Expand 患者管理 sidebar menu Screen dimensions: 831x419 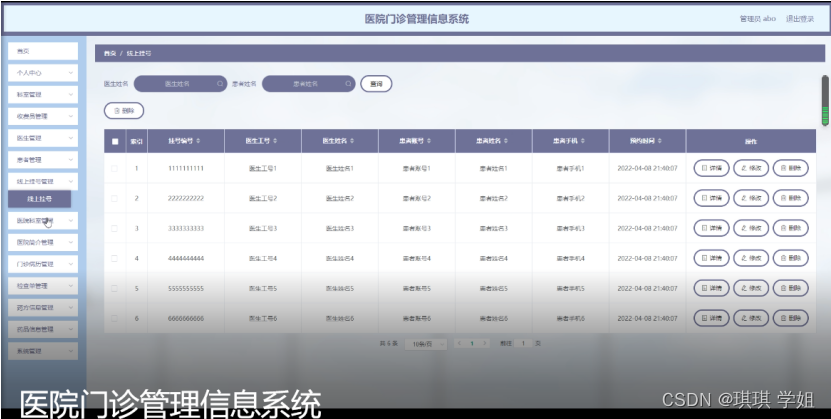43,160
